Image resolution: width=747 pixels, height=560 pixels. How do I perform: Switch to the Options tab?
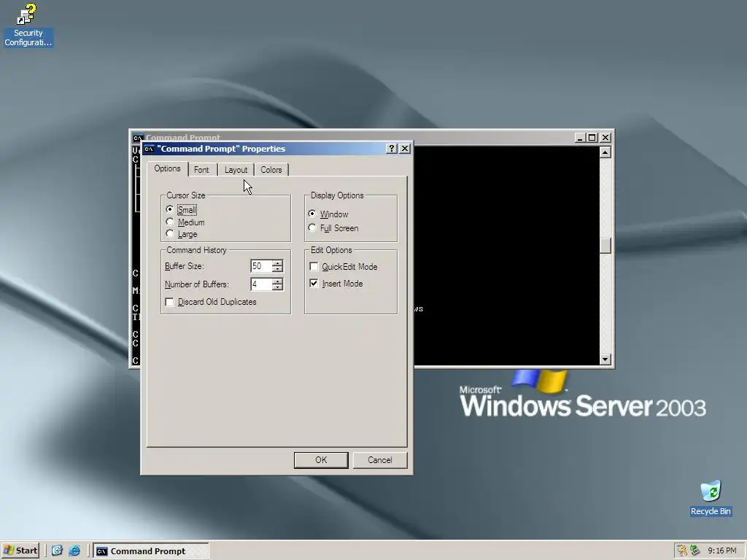pos(167,168)
